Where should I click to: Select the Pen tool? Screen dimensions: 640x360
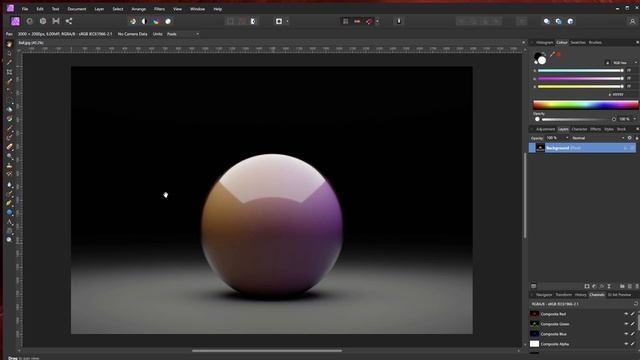pyautogui.click(x=9, y=203)
